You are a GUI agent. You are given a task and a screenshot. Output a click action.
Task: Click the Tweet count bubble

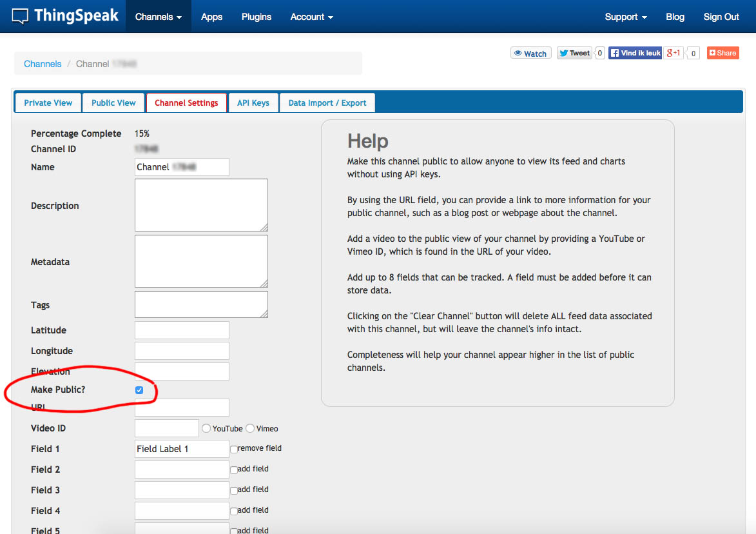tap(599, 53)
